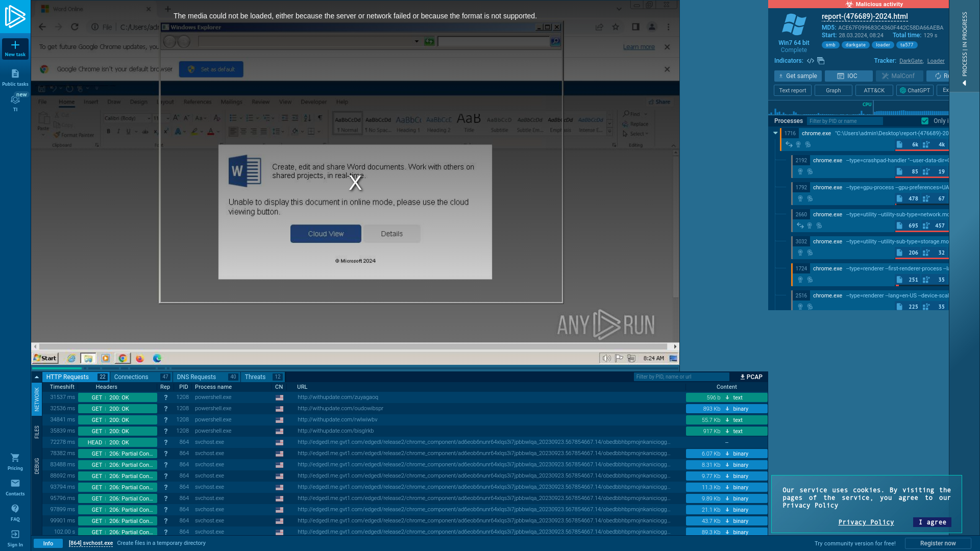Click the modules icon showing 4k on process 1716
The height and width of the screenshot is (551, 980).
coord(926,144)
